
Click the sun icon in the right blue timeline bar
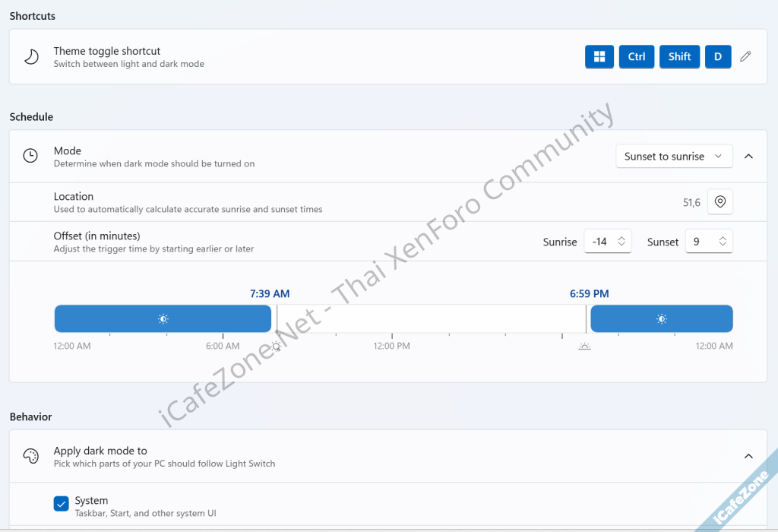click(662, 319)
